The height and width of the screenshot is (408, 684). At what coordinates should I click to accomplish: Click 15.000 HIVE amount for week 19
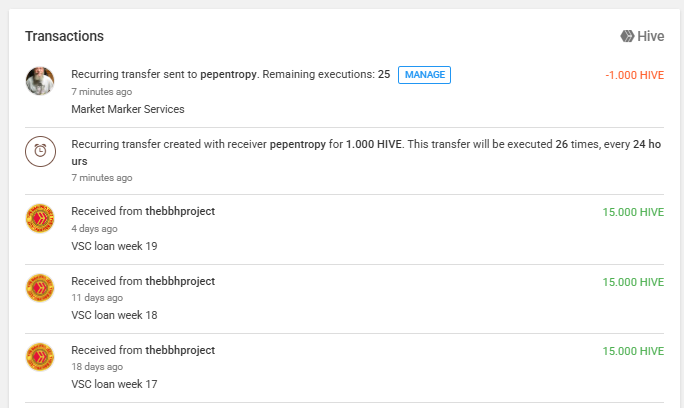point(633,212)
